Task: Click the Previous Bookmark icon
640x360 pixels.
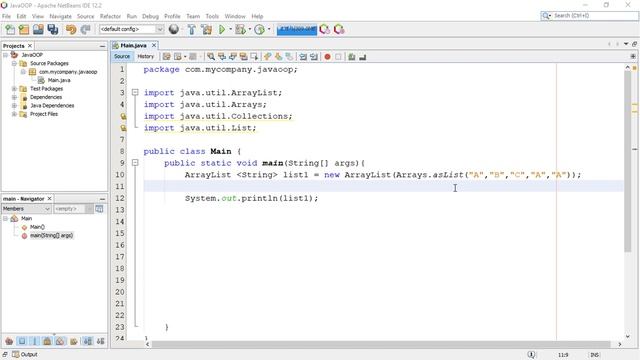Action: (267, 57)
